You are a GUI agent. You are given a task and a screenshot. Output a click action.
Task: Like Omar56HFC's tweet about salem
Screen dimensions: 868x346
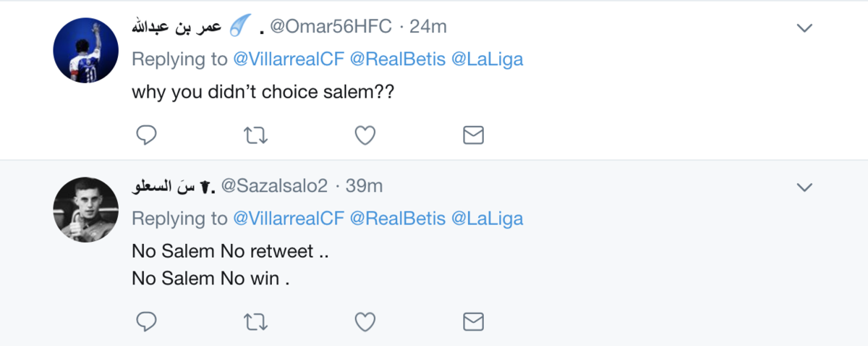[x=366, y=135]
